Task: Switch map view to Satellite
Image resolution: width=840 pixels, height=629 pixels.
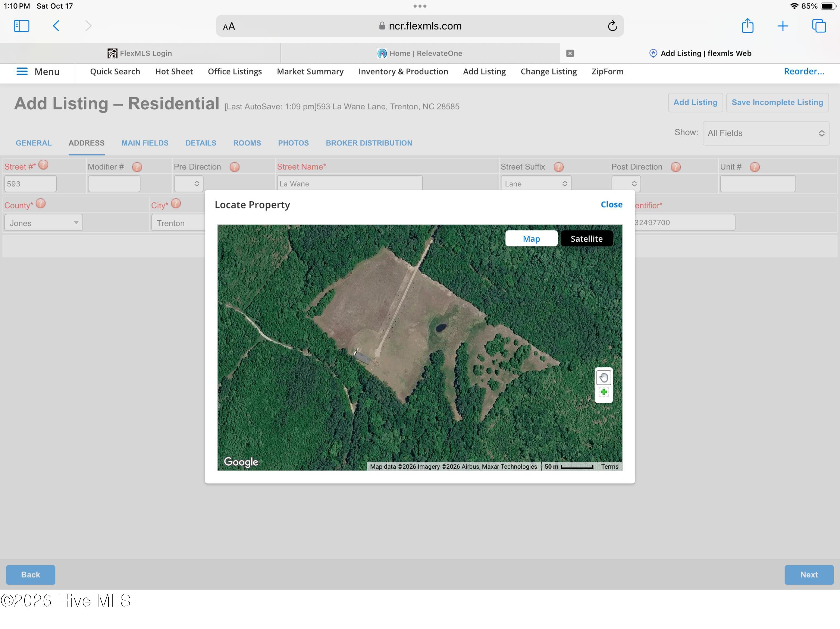Action: point(586,239)
